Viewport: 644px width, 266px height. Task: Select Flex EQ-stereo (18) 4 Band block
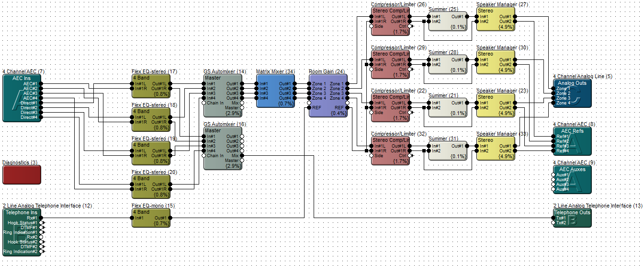[151, 119]
